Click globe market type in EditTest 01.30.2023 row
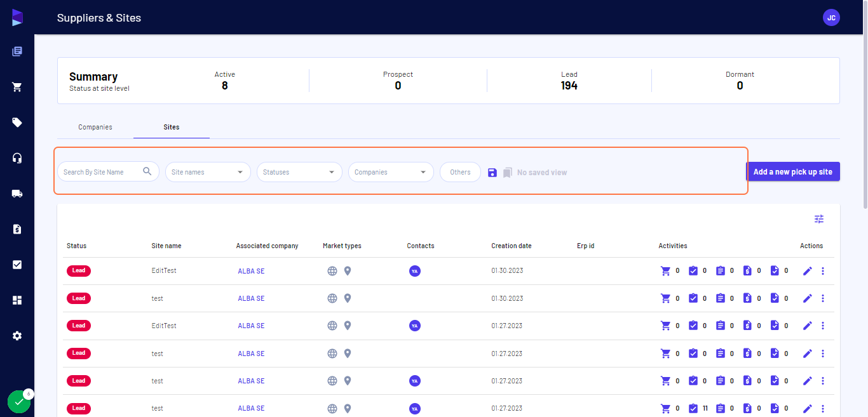Viewport: 868px width, 417px height. point(332,271)
